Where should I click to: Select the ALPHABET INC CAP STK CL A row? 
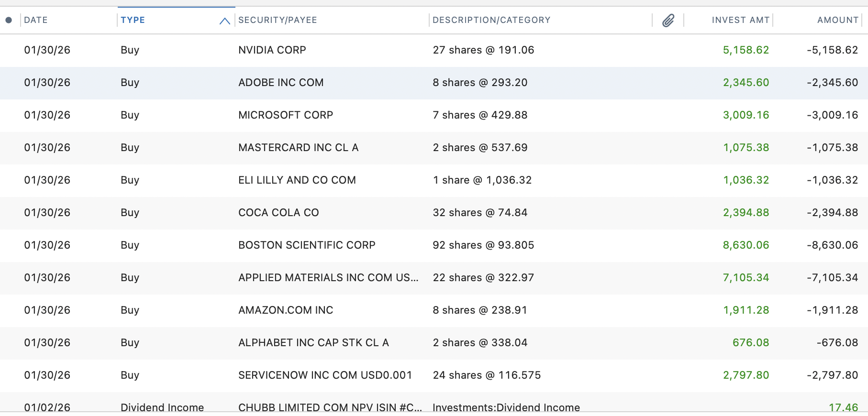[434, 343]
